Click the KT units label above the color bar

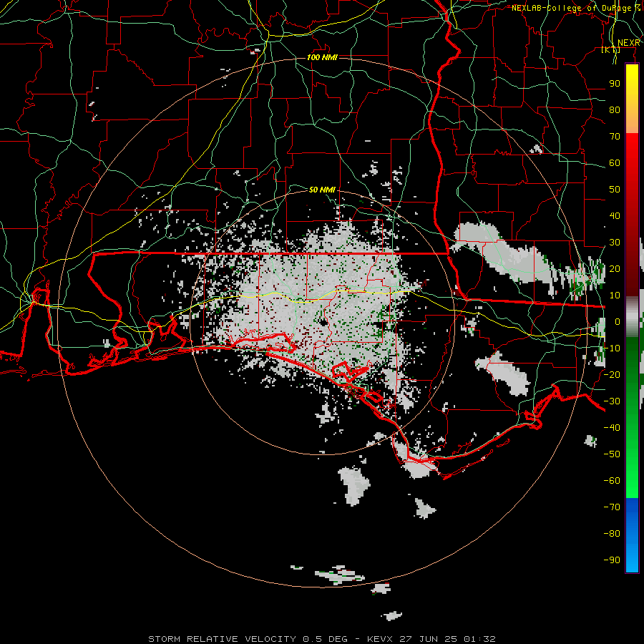611,49
